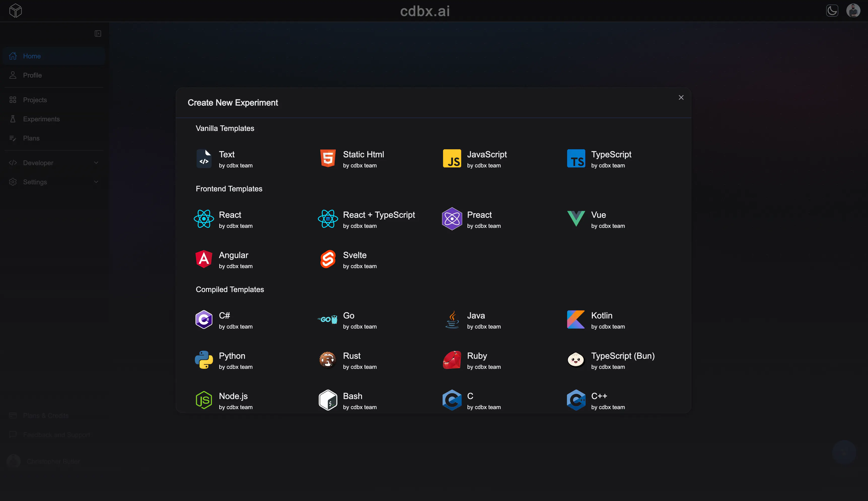Image resolution: width=868 pixels, height=501 pixels.
Task: Select the TypeScript (Bun) label
Action: 623,356
